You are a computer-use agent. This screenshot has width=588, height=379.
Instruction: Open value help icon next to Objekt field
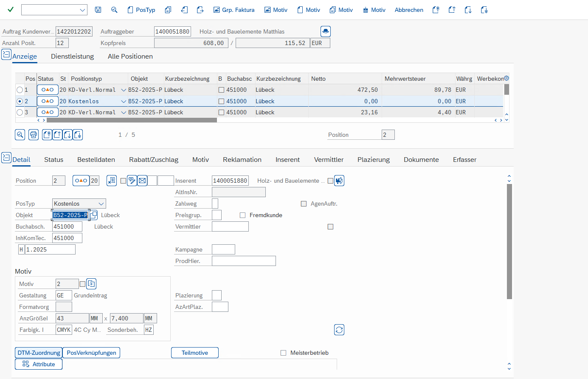tap(93, 215)
